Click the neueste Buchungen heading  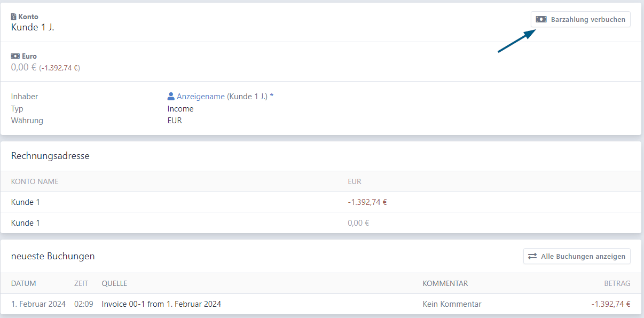[53, 256]
